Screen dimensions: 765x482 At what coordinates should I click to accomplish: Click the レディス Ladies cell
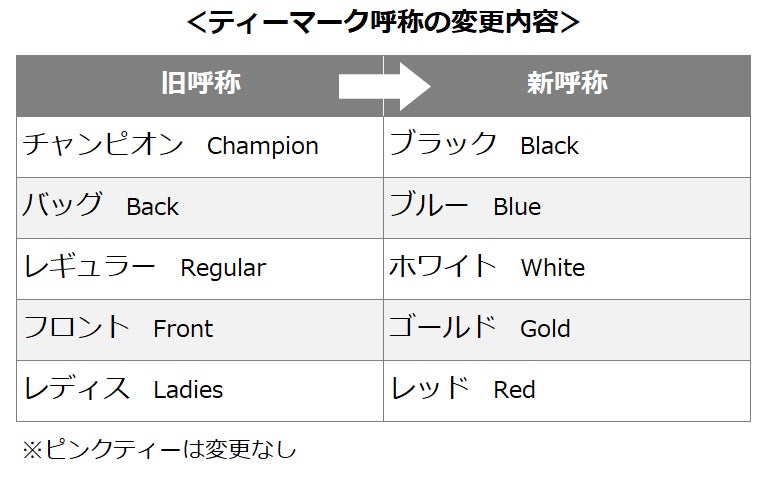coord(200,391)
